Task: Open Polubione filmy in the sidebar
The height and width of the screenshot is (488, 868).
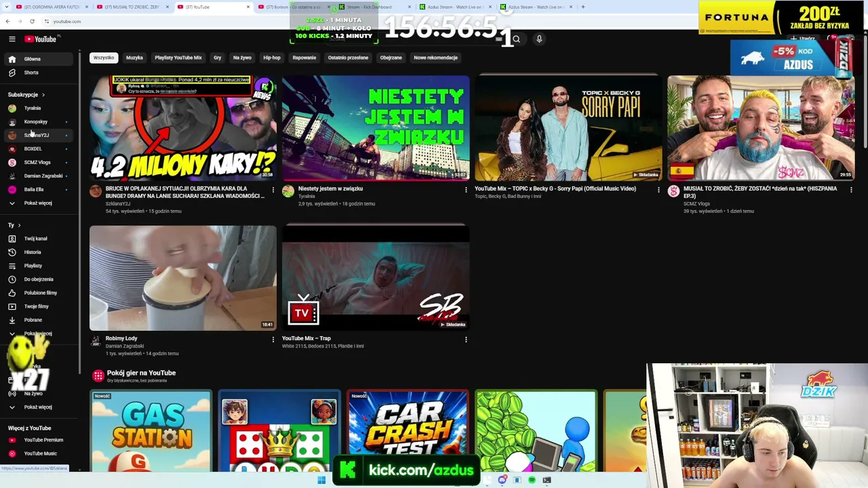Action: pyautogui.click(x=39, y=293)
